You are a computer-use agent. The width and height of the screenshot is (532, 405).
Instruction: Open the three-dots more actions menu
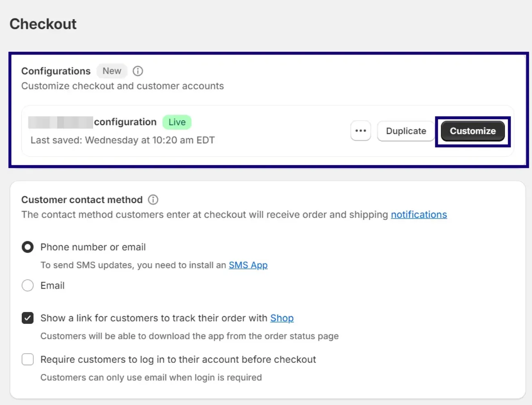[361, 131]
